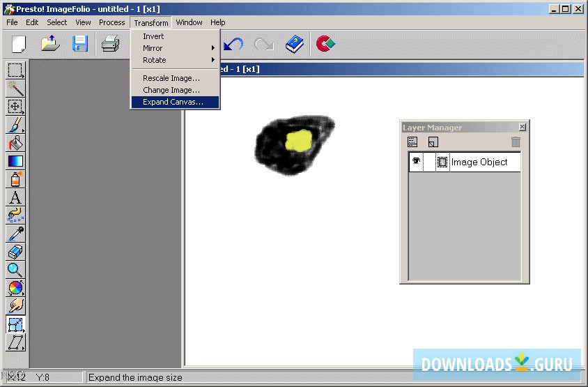Undo the last action
588x387 pixels.
coord(233,44)
